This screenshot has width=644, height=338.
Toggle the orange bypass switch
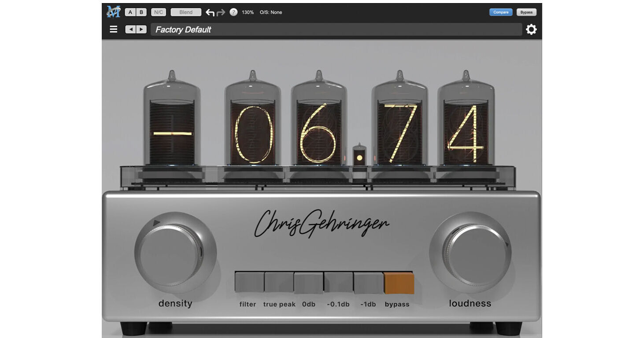399,283
